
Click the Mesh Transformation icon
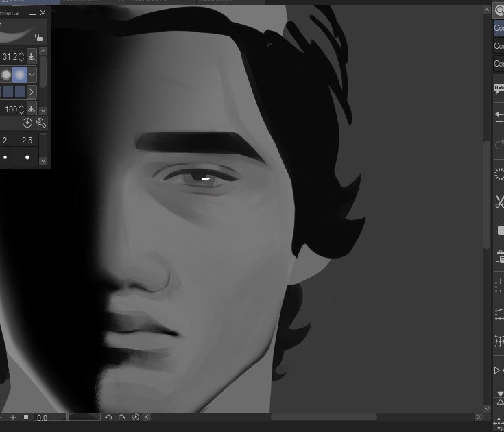point(499,341)
